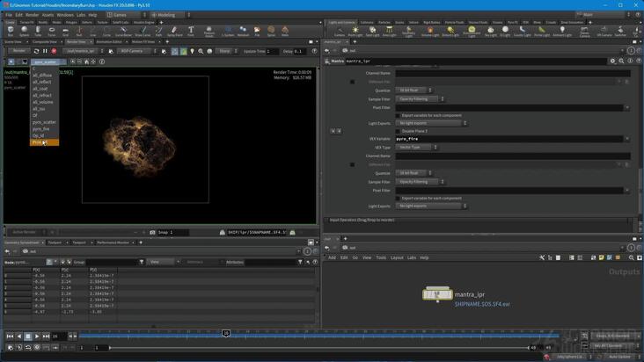Select the Spray Paint shelf tool
This screenshot has width=644, height=362.
point(174,31)
